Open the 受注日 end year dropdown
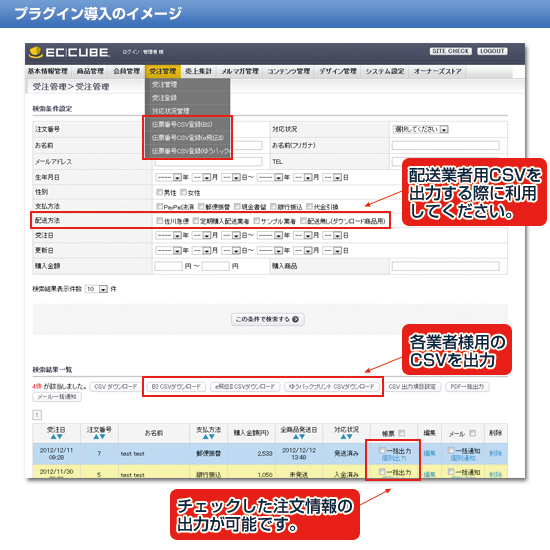550x550 pixels. [x=270, y=235]
